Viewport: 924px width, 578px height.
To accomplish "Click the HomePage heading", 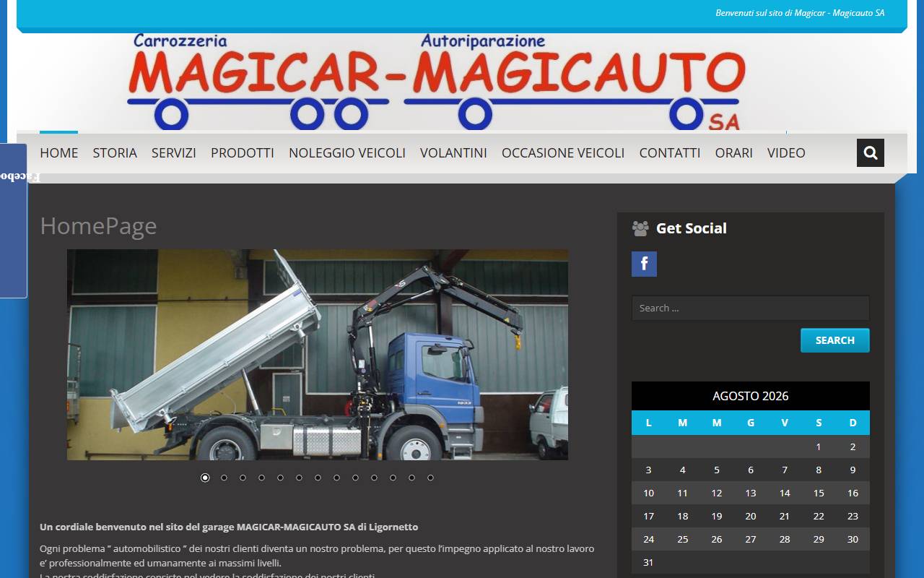I will point(98,226).
